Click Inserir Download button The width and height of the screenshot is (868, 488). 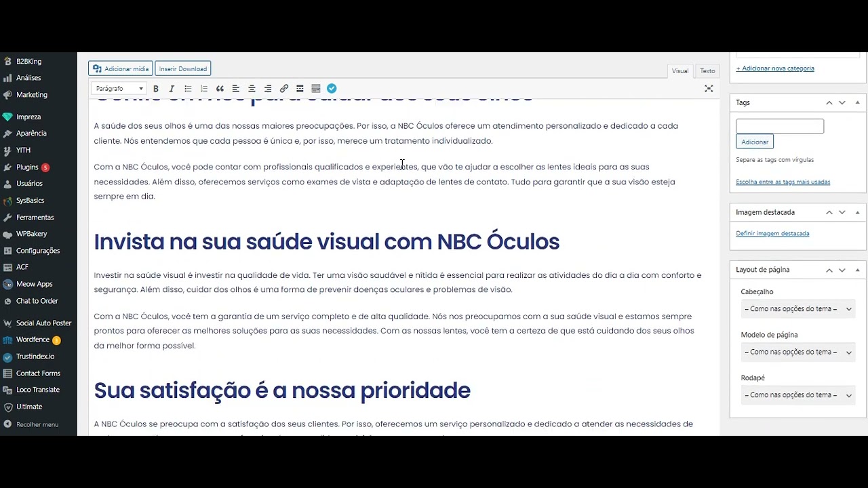[183, 68]
